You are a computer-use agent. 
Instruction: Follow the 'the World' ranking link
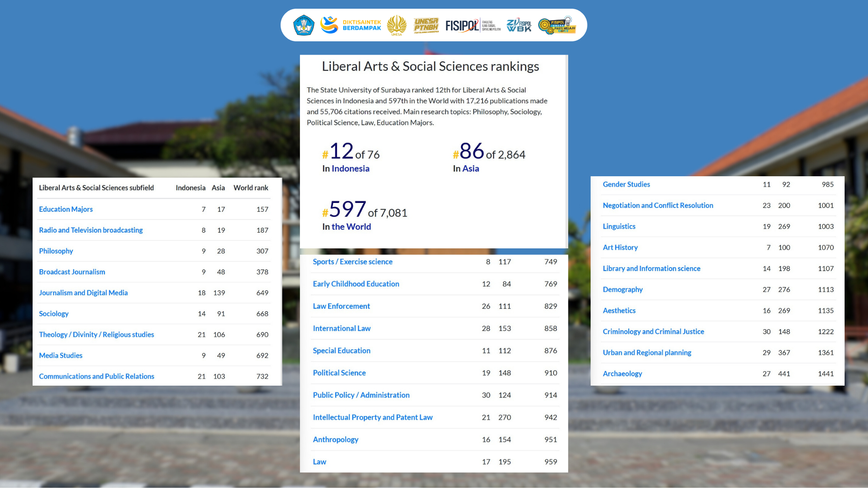pyautogui.click(x=351, y=227)
